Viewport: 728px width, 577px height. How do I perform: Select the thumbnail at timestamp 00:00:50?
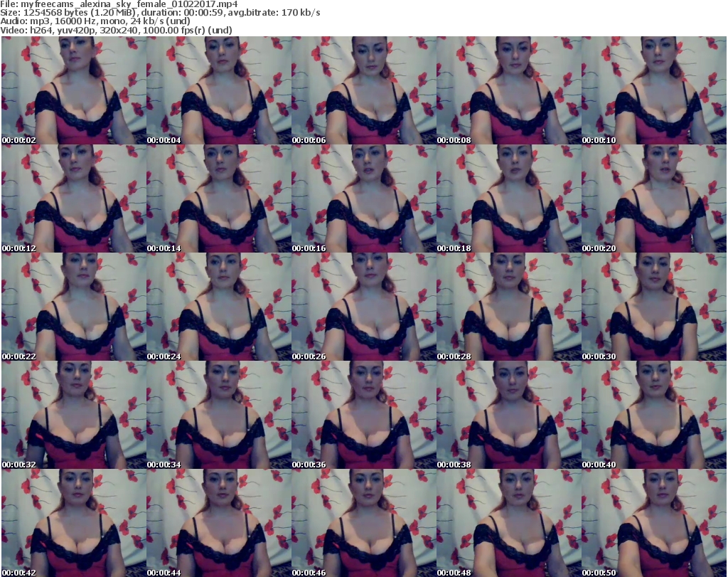[x=654, y=523]
